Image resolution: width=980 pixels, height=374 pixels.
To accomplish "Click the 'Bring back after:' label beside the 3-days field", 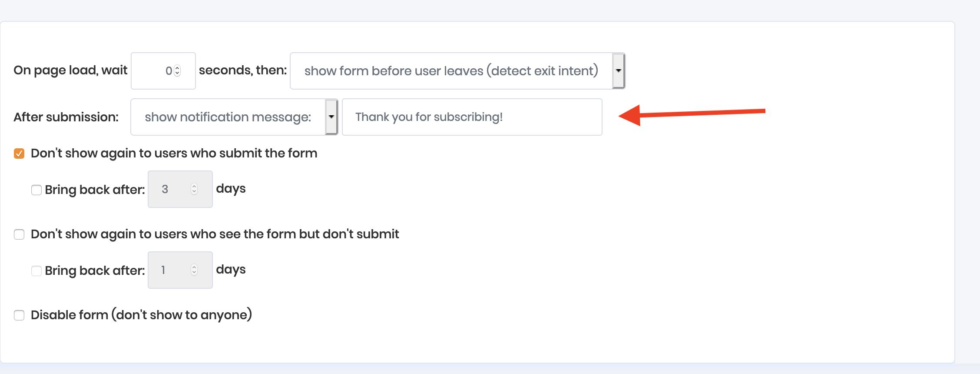I will pyautogui.click(x=95, y=190).
